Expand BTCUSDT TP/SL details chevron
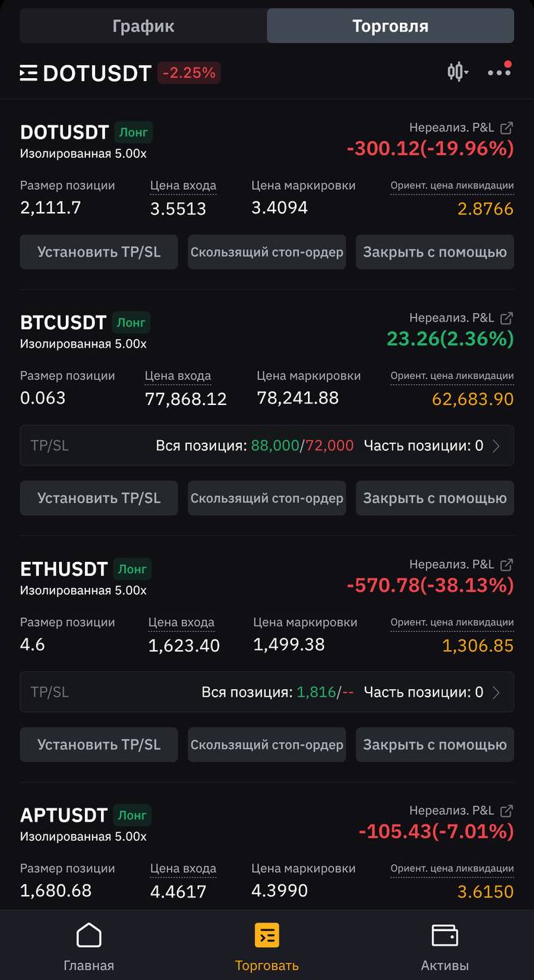534x980 pixels. click(x=496, y=446)
